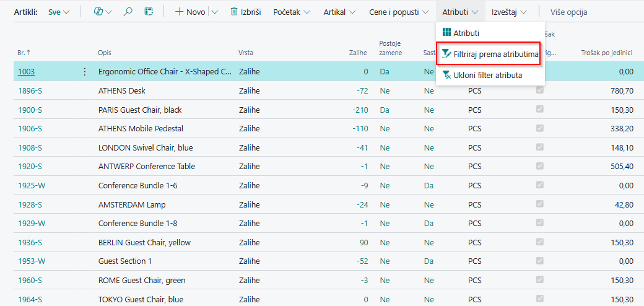Toggle the checkbox in the ATHENS Desk row
Screen dimensions: 644x306
click(x=539, y=90)
